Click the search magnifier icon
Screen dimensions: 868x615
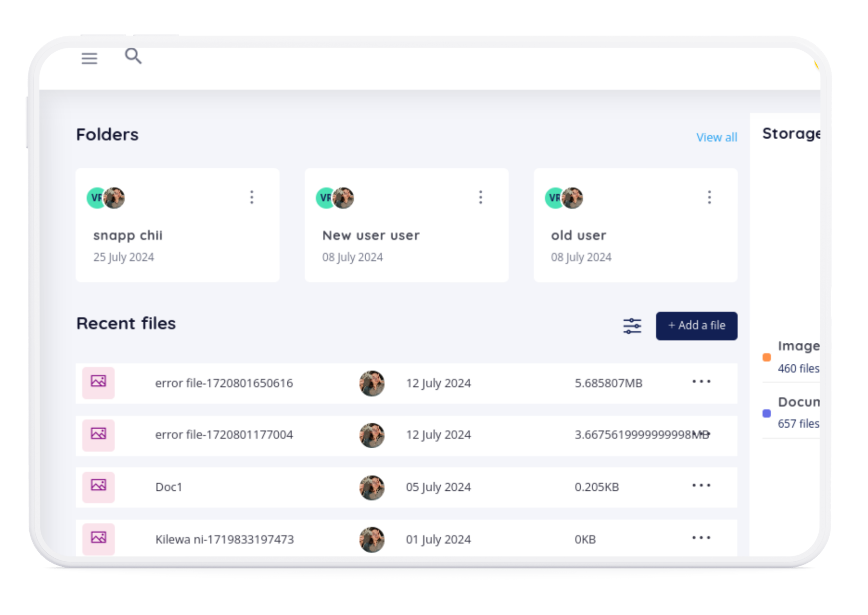(x=133, y=56)
